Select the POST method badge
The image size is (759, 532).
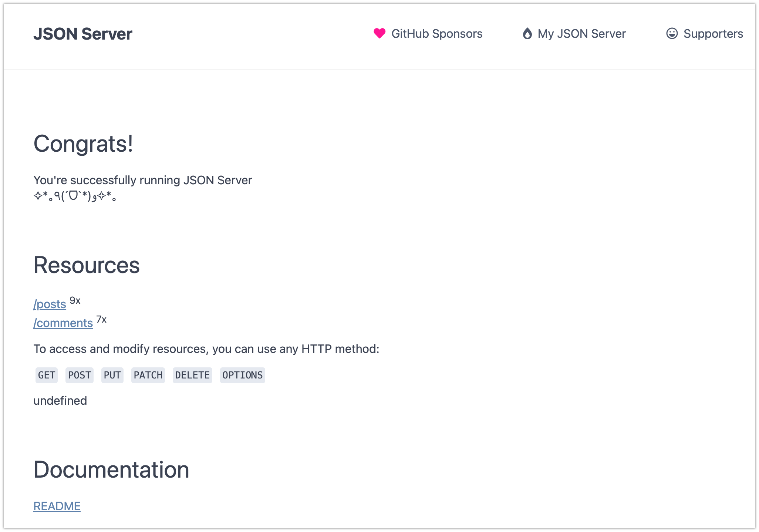coord(79,375)
